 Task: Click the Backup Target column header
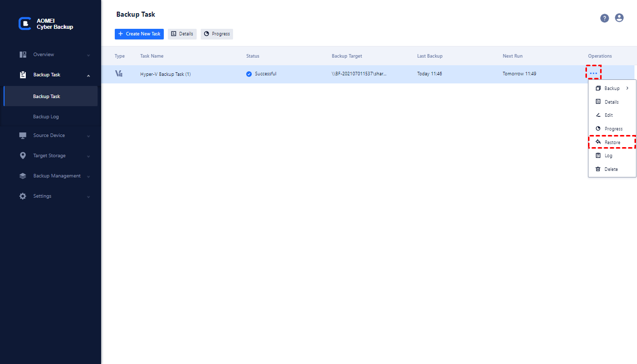[347, 56]
